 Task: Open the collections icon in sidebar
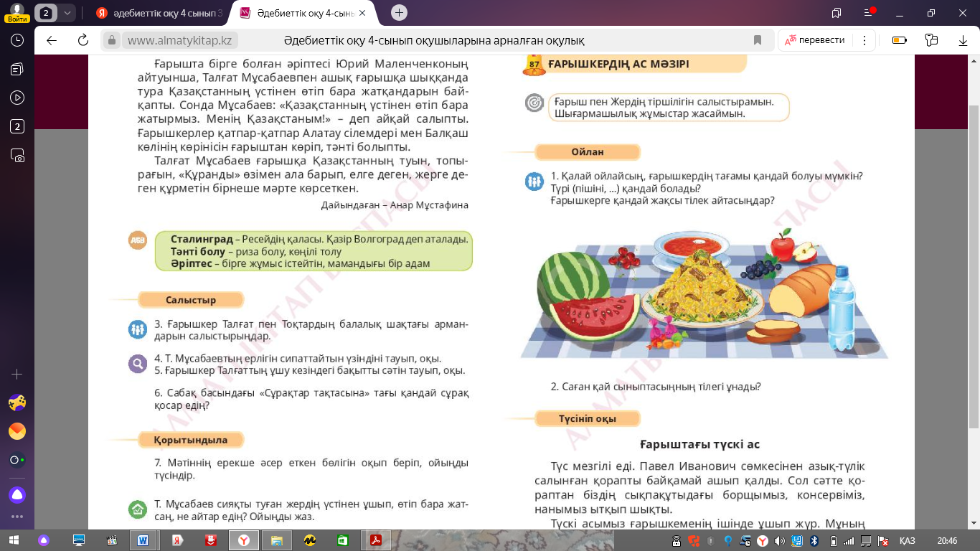coord(17,69)
